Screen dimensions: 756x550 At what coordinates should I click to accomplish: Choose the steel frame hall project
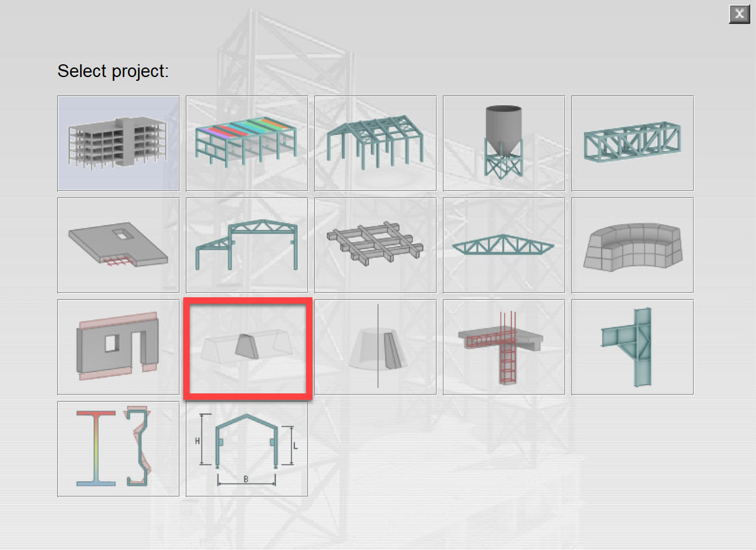click(x=375, y=143)
